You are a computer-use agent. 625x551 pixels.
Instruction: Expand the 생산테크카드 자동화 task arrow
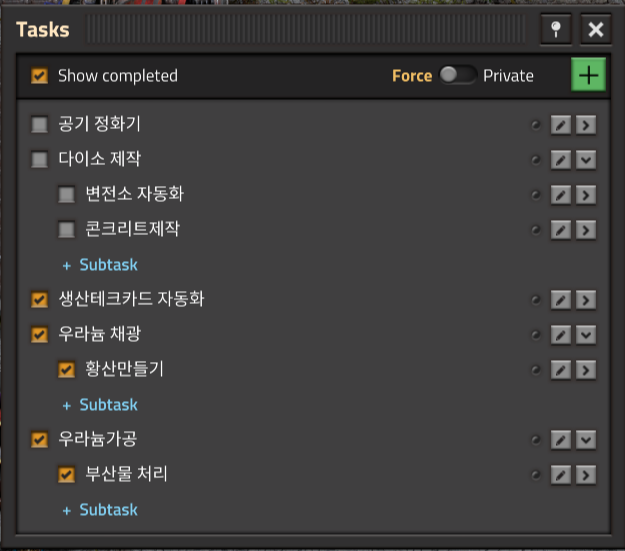tap(586, 300)
